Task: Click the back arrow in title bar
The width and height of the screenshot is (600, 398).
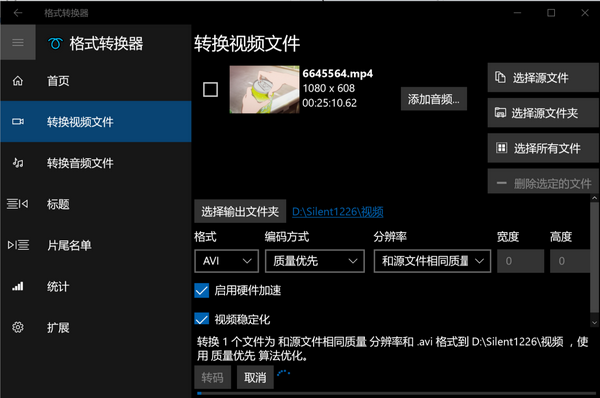Action: pos(18,13)
